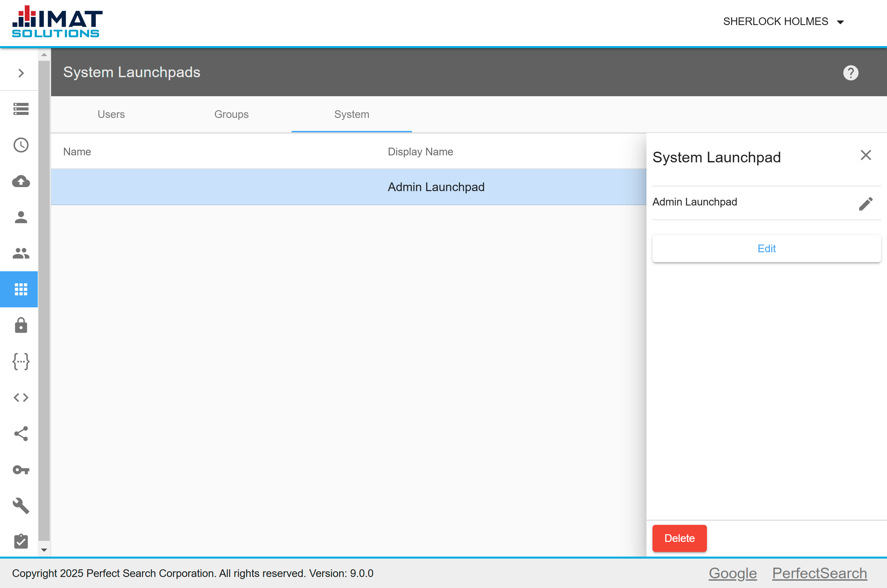Viewport: 887px width, 588px height.
Task: Switch to the Groups tab
Action: (x=231, y=114)
